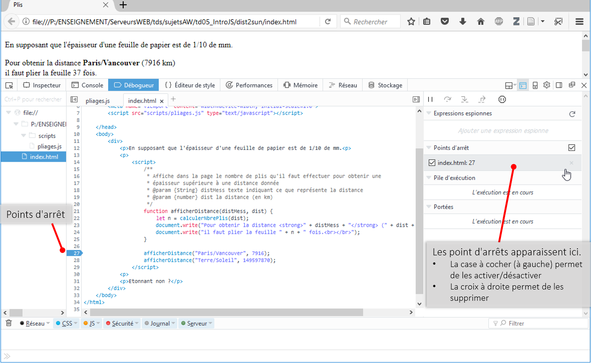Switch to the Réseau tab

coord(343,85)
